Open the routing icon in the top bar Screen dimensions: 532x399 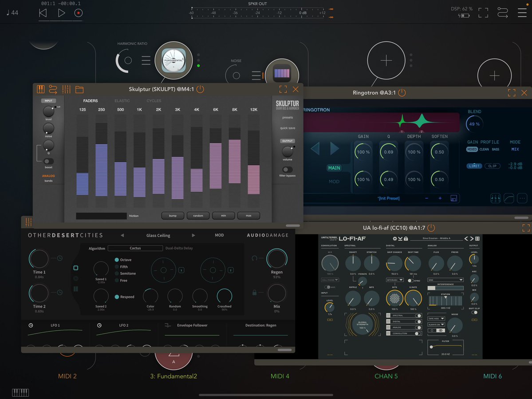[502, 12]
